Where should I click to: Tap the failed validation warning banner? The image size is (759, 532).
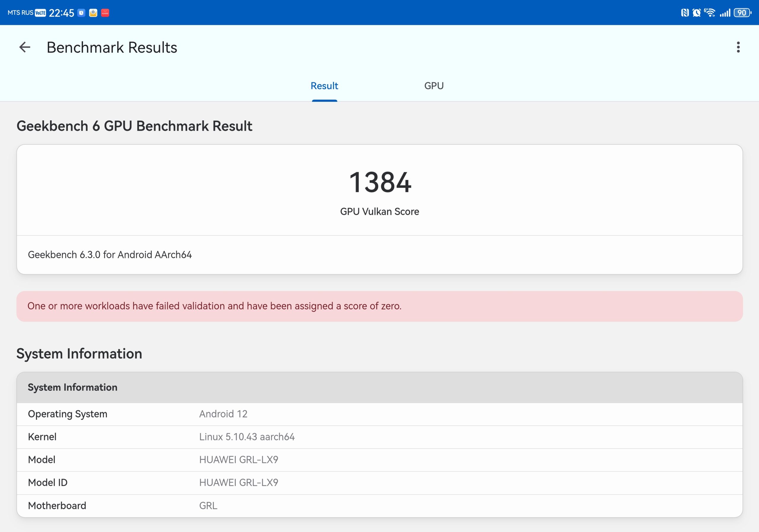(379, 306)
